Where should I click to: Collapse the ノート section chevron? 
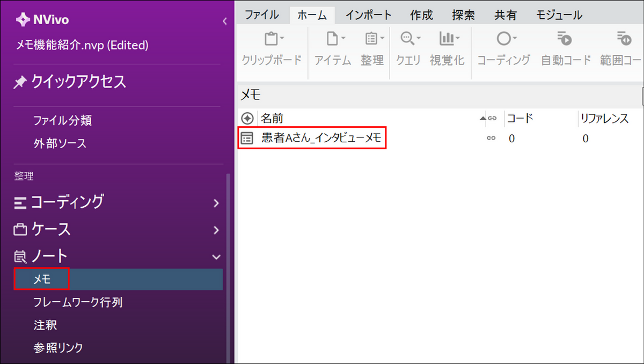click(216, 257)
